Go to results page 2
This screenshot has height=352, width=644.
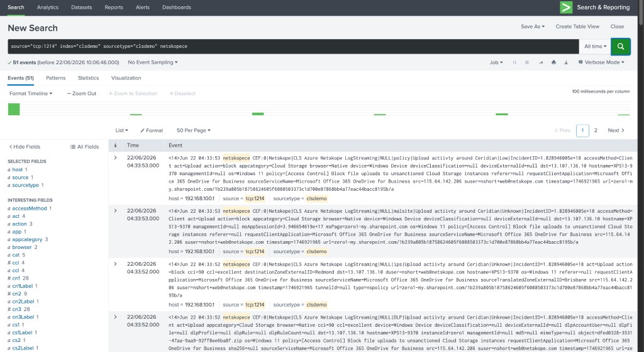point(596,130)
